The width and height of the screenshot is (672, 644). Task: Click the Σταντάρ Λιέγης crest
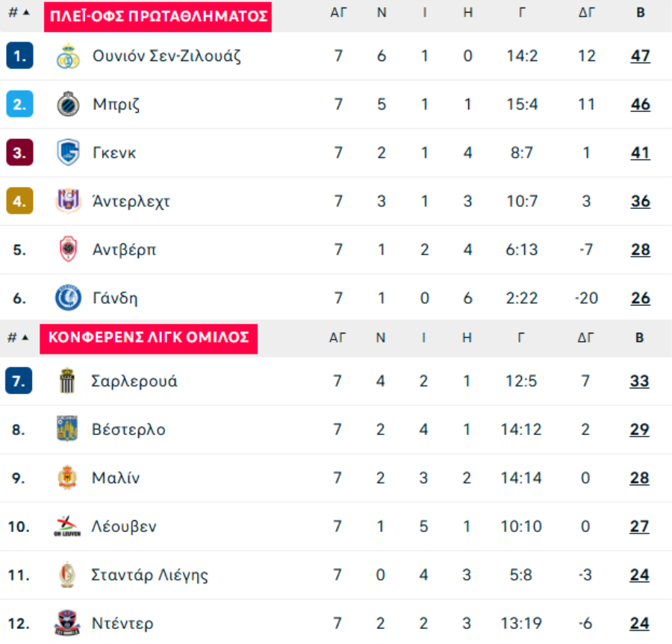coord(67,575)
